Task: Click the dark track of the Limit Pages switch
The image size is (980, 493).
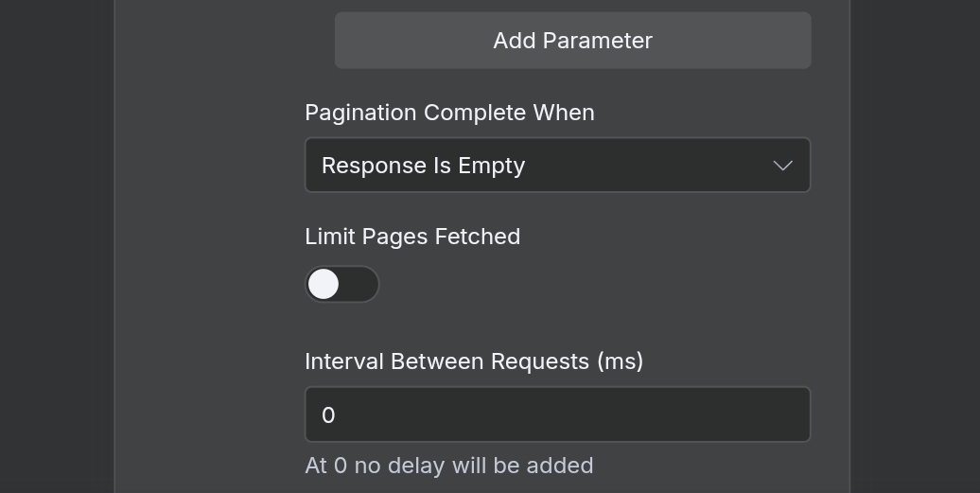Action: point(360,285)
